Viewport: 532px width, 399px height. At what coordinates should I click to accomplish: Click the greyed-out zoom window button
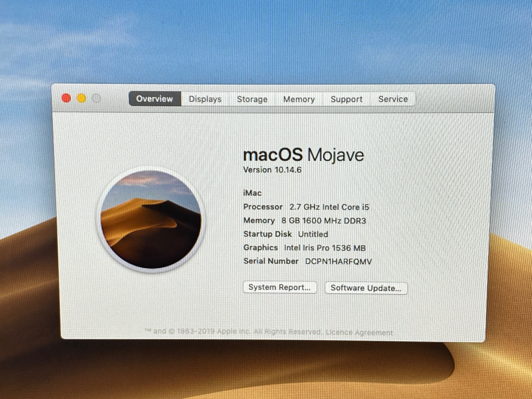(96, 98)
